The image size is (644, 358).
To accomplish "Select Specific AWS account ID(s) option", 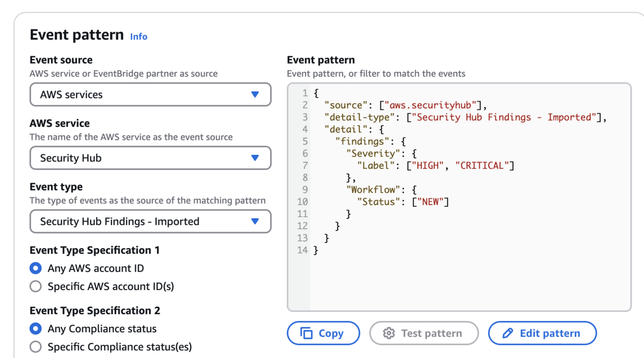I will 35,286.
